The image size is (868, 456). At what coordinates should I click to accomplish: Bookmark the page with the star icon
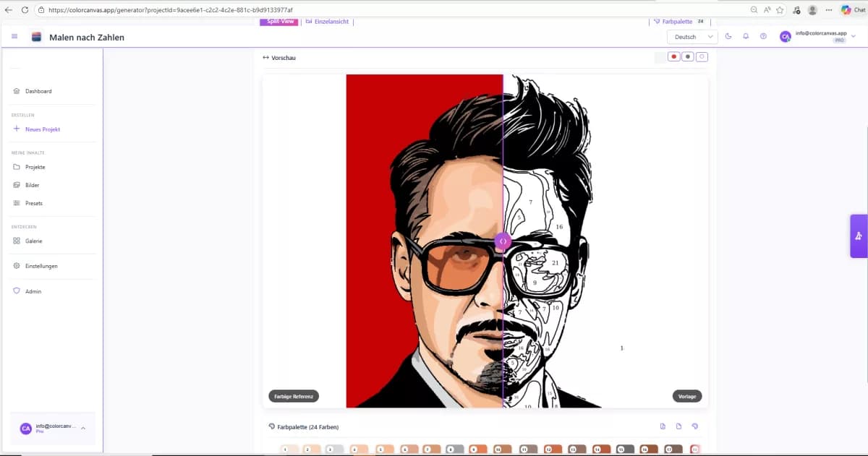tap(780, 10)
